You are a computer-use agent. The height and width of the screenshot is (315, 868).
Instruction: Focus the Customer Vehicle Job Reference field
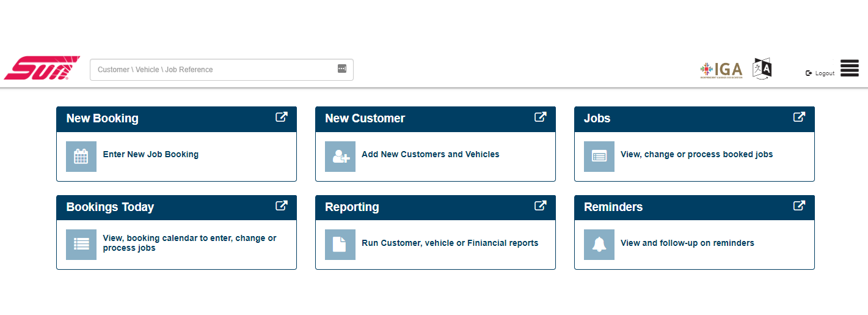click(214, 70)
